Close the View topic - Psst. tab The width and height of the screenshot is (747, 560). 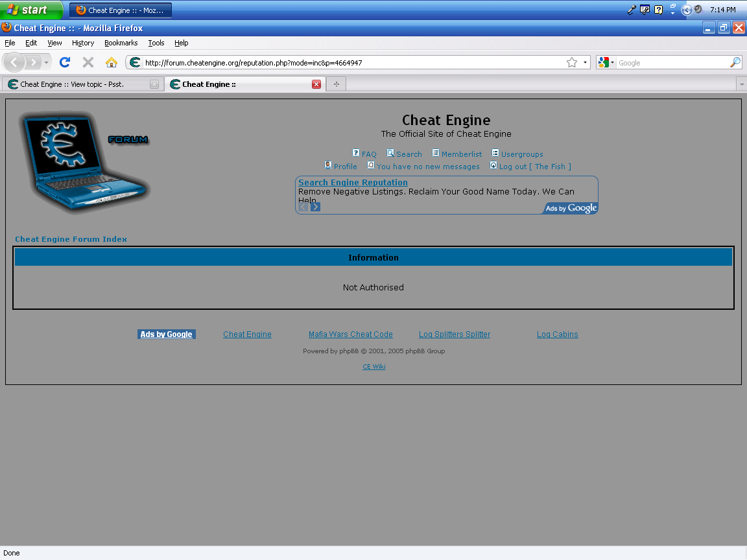tap(154, 84)
